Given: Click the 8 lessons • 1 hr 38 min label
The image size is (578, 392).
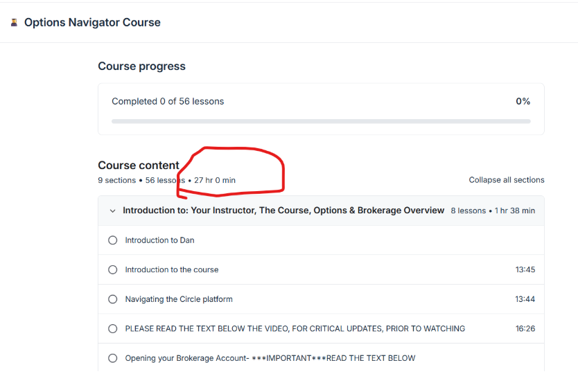Looking at the screenshot, I should pyautogui.click(x=492, y=211).
